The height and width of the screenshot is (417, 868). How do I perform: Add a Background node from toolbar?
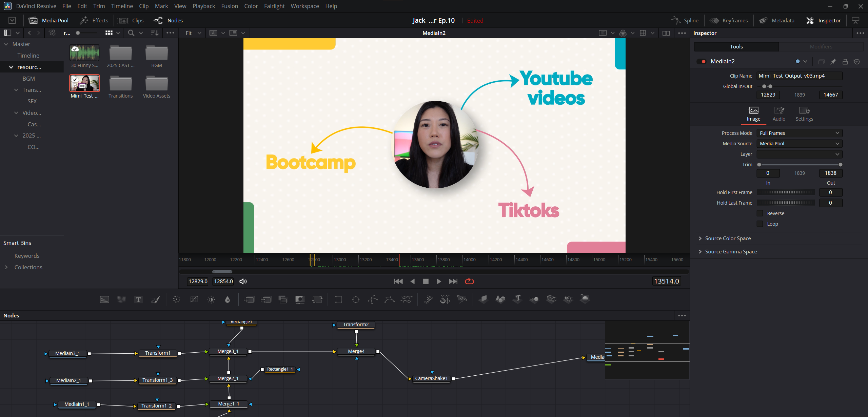click(104, 299)
